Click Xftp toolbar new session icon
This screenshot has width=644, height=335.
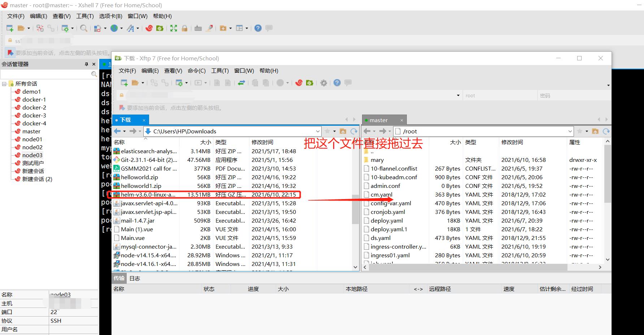point(124,83)
